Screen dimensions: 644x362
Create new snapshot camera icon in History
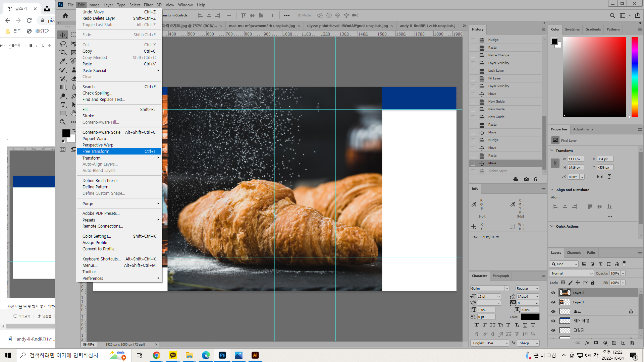[x=526, y=179]
